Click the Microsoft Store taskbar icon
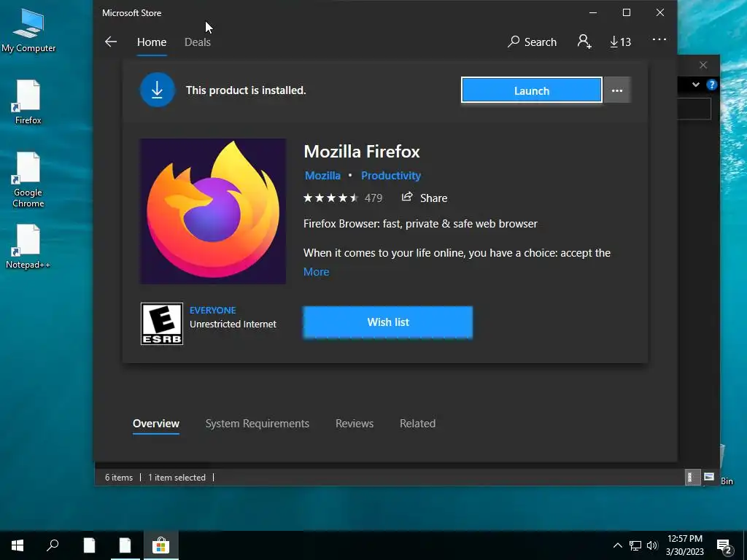747x560 pixels. click(x=160, y=545)
